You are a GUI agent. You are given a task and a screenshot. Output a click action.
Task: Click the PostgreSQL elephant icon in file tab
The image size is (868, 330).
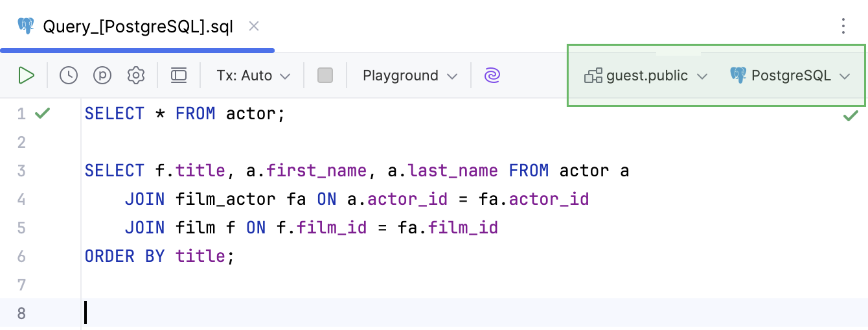26,27
